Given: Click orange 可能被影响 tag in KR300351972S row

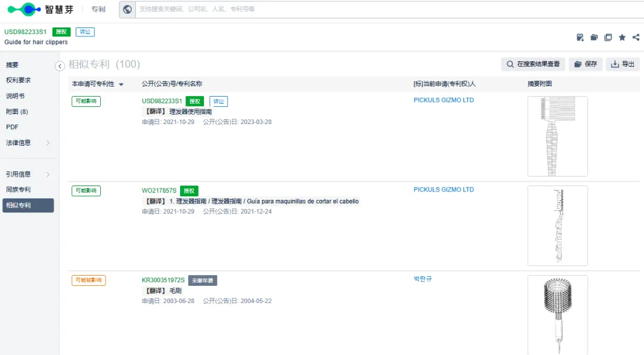Looking at the screenshot, I should 89,280.
